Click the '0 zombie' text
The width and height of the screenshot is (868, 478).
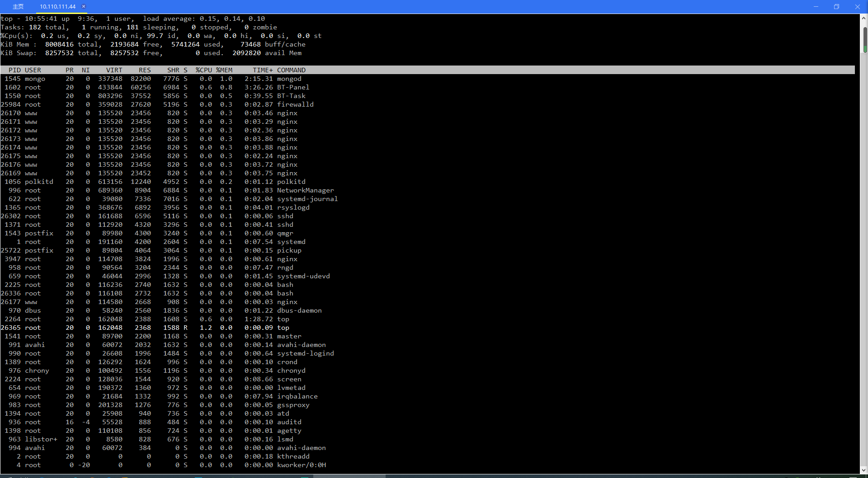click(261, 27)
